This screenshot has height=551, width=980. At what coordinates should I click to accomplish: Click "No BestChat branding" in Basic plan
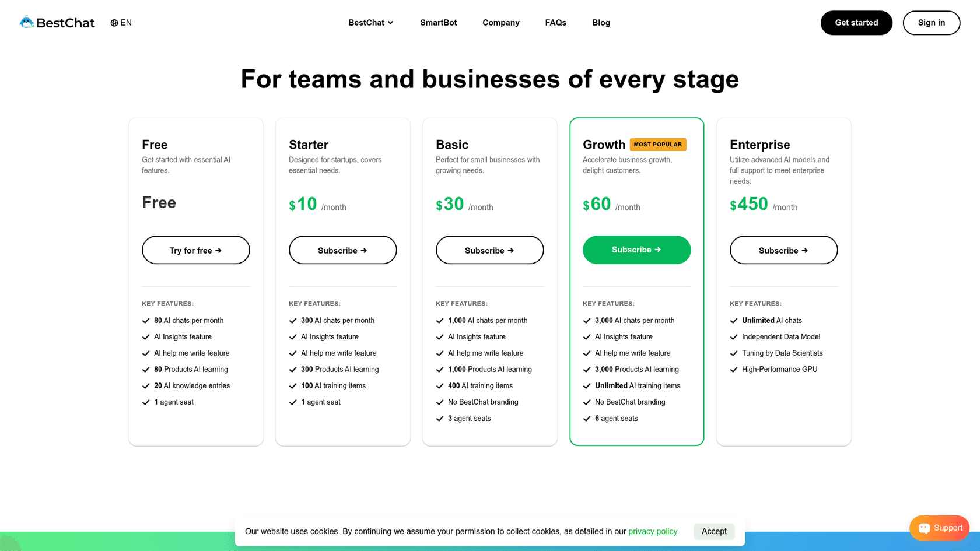tap(483, 402)
